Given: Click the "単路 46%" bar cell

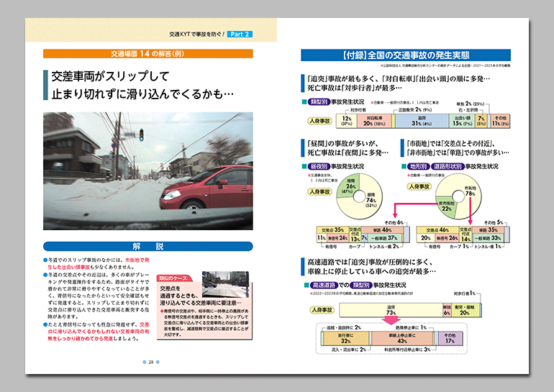Looking at the screenshot, I should 382,230.
